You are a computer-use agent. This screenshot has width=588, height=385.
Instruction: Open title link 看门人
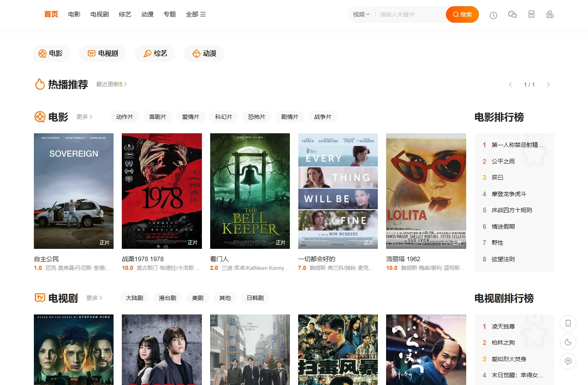(x=219, y=259)
